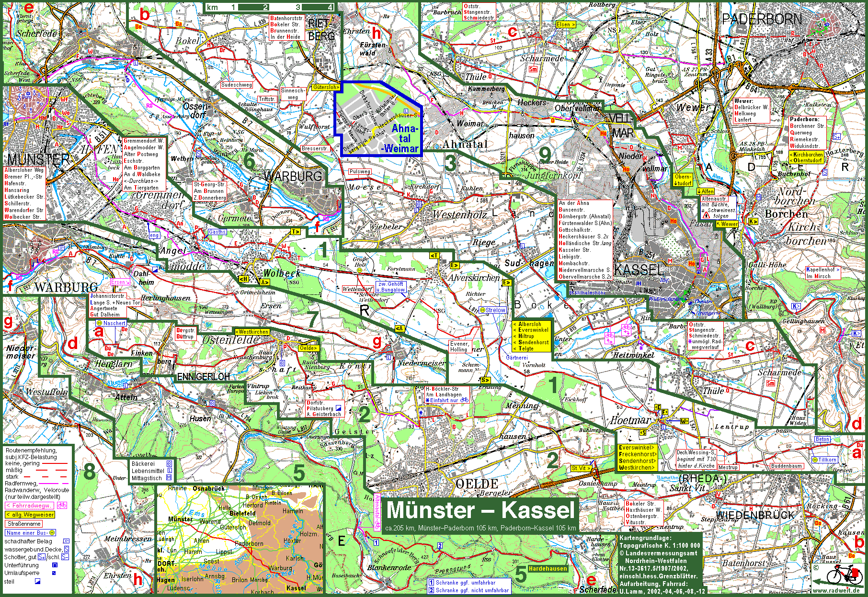This screenshot has height=597, width=868.
Task: Click the wassergebund. Decke 'S' icon
Action: point(66,549)
